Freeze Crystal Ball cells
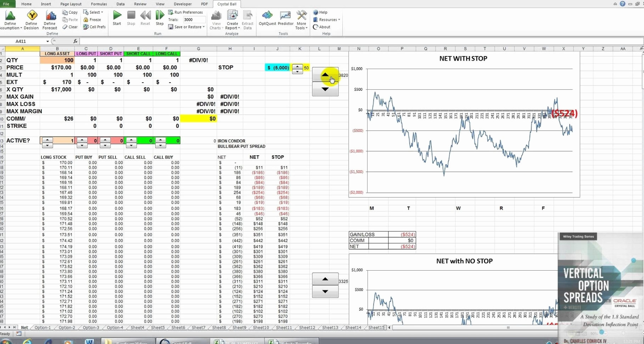This screenshot has width=644, height=344. [93, 20]
